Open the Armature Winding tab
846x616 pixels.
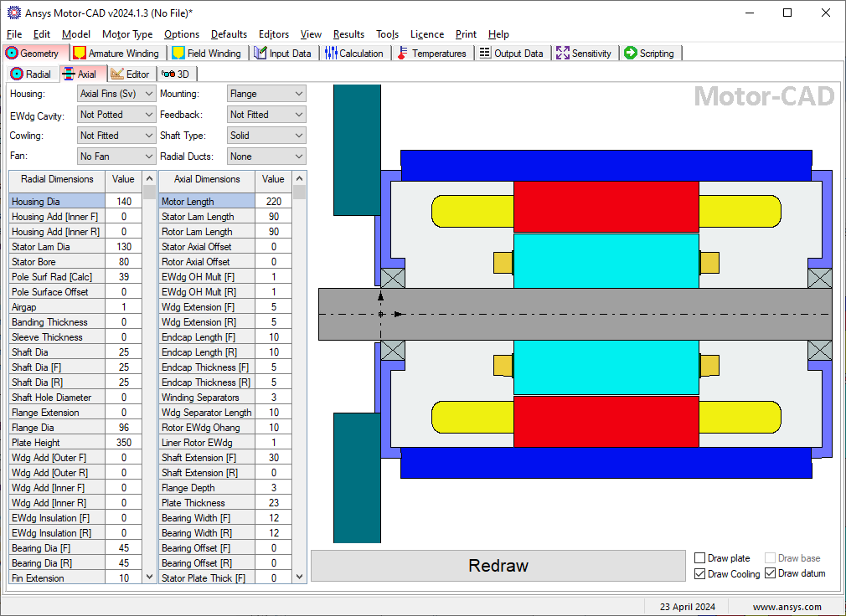[x=116, y=54]
